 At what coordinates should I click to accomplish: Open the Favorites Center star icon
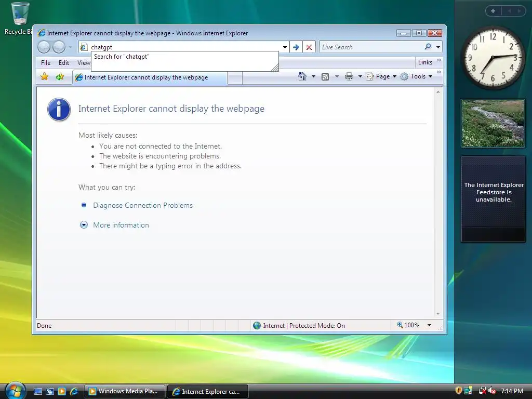(x=45, y=77)
